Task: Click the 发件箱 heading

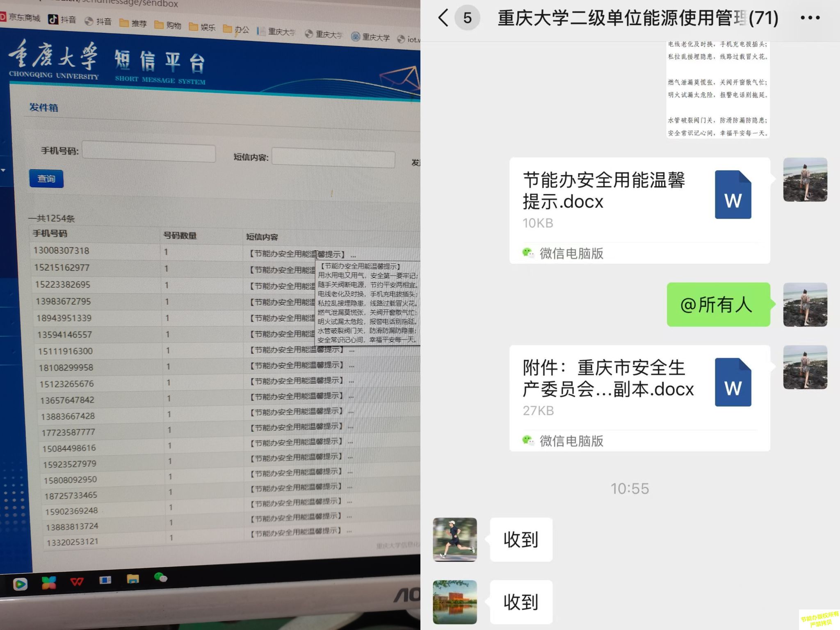Action: click(x=43, y=107)
